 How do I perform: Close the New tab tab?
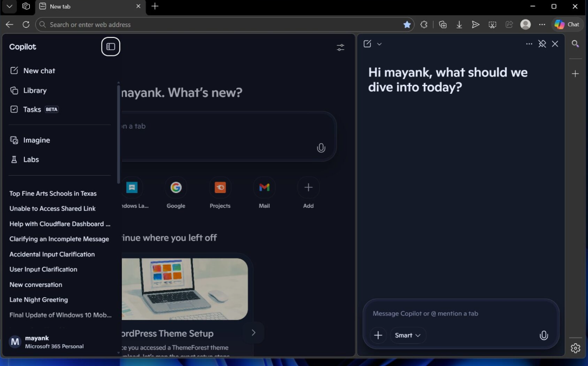pos(138,7)
